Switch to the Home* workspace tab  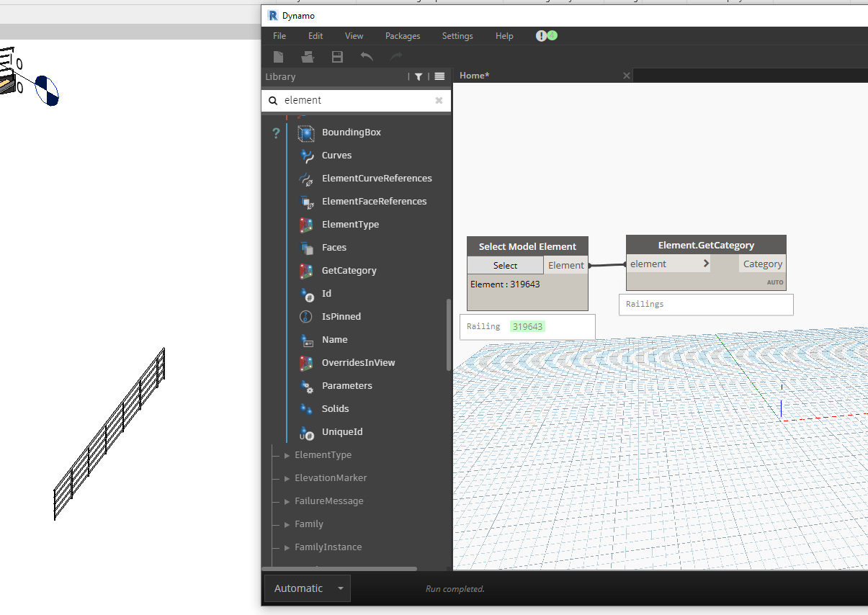pos(475,76)
